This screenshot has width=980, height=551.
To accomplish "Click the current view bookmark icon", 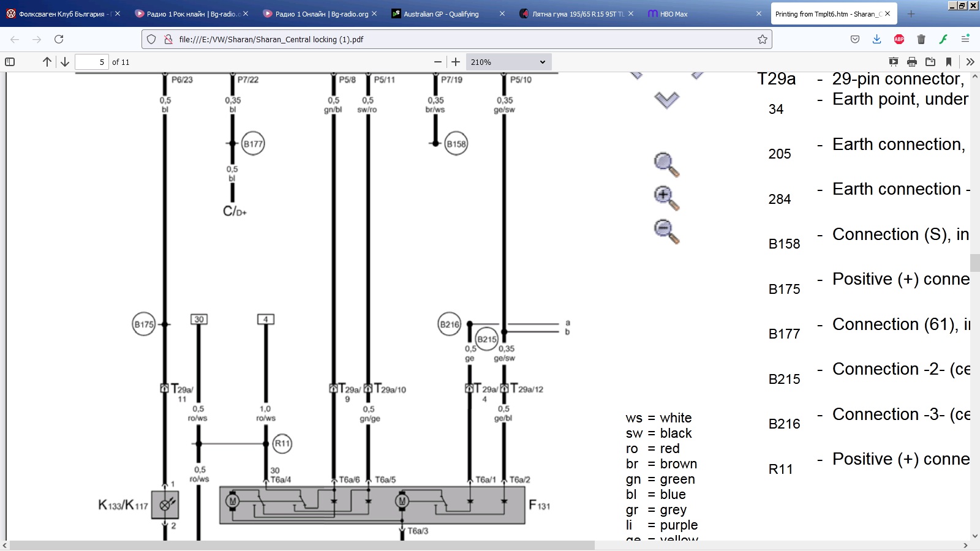I will pos(949,62).
